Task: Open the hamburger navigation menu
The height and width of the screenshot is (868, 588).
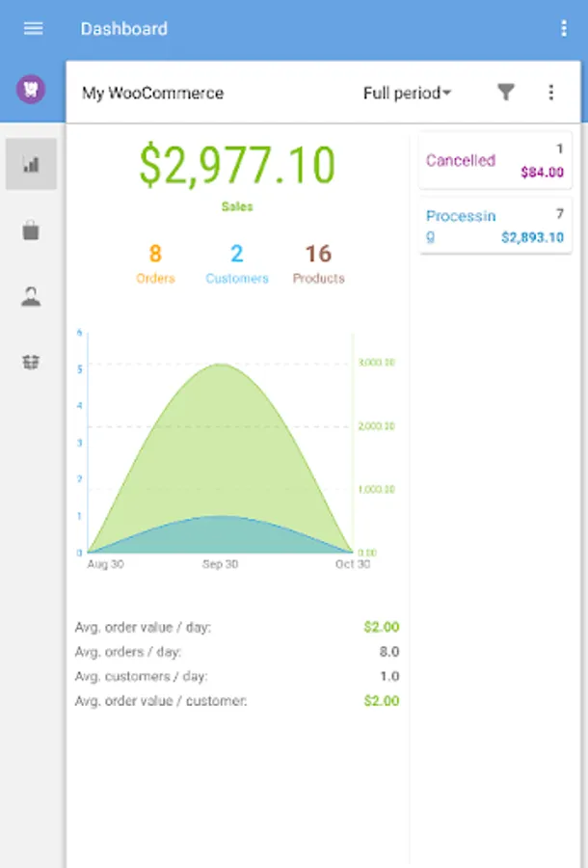Action: 33,28
